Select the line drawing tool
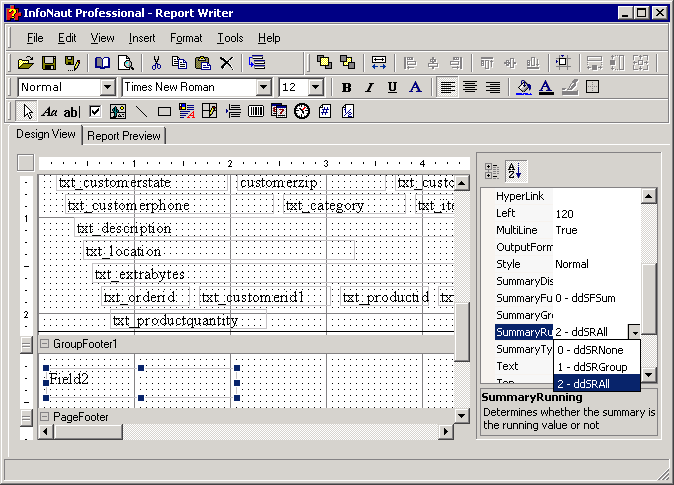674x485 pixels. coord(141,112)
